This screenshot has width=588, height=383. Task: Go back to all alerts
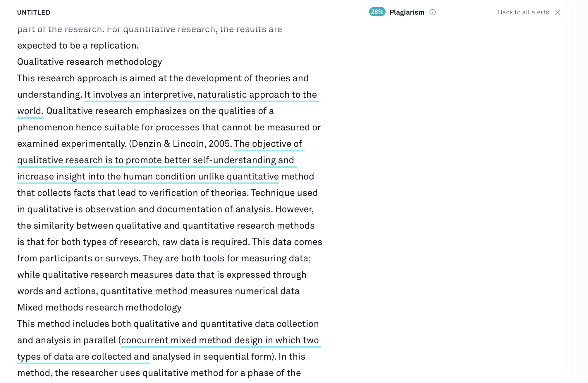point(523,12)
